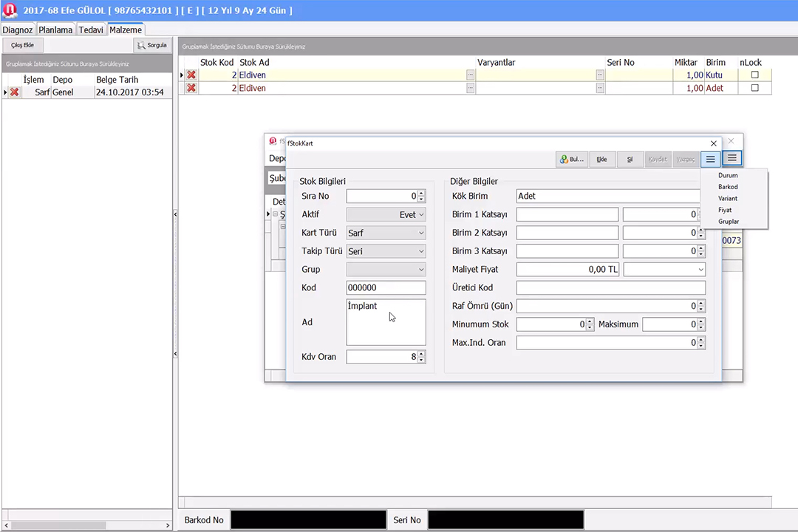Choose Durum from the popup menu
The width and height of the screenshot is (798, 532).
pyautogui.click(x=728, y=175)
